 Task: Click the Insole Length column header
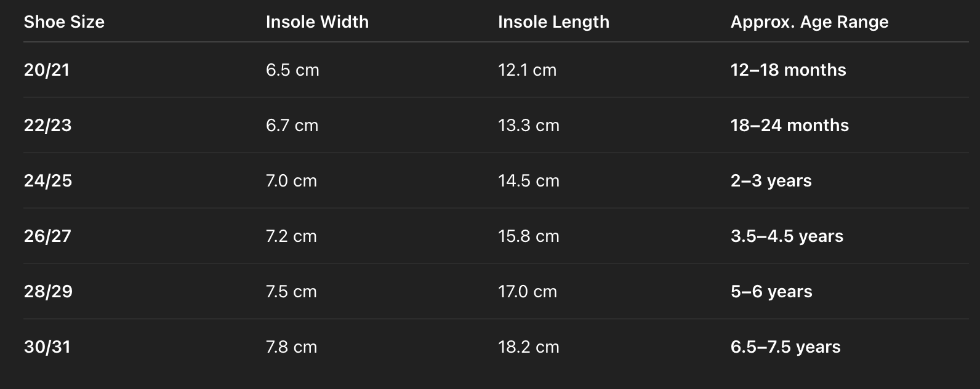(553, 22)
